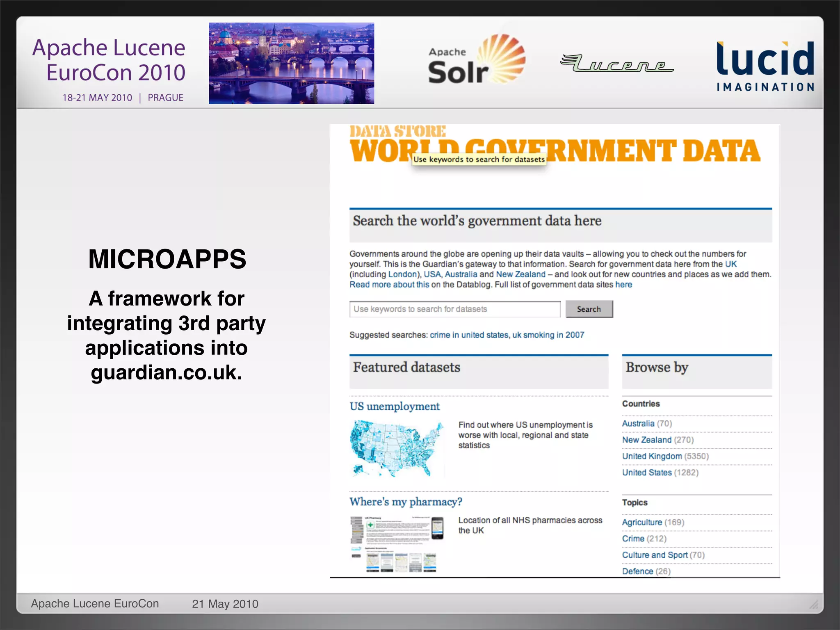Click 'Browse by' section header
The width and height of the screenshot is (840, 630).
(657, 367)
